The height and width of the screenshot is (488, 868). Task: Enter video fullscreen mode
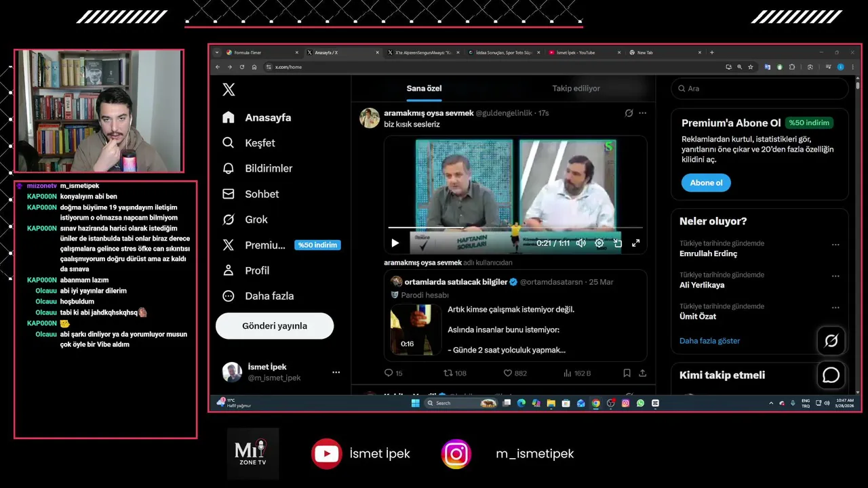(636, 243)
